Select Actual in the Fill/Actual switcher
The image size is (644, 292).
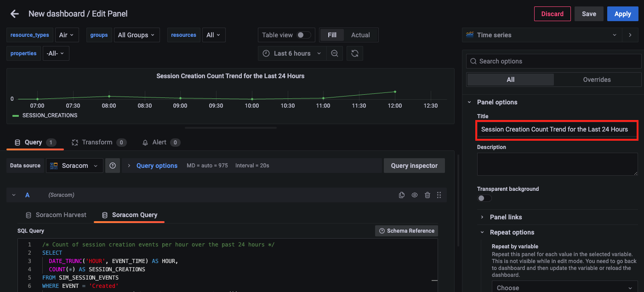[360, 34]
